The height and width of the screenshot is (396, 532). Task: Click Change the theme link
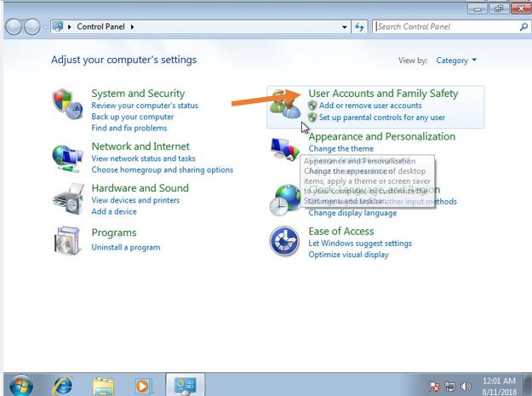tap(340, 149)
